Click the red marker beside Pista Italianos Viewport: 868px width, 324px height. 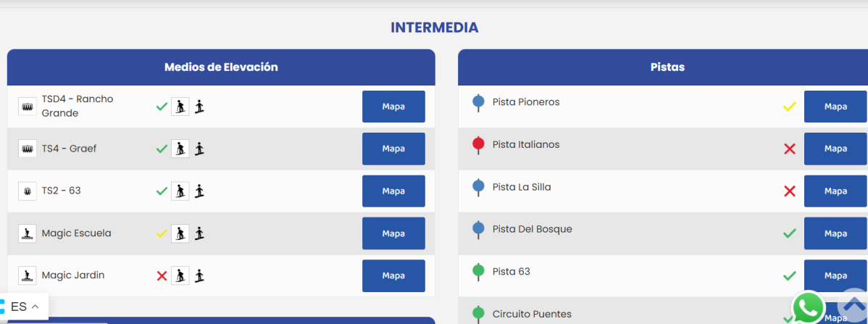(478, 145)
